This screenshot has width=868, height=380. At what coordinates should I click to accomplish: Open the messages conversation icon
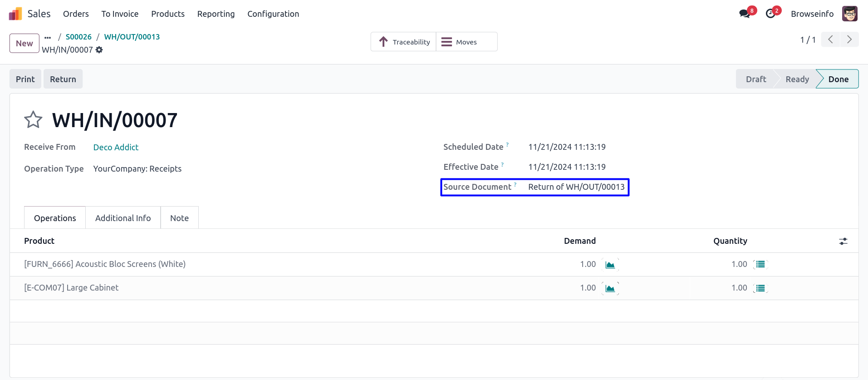pyautogui.click(x=744, y=14)
